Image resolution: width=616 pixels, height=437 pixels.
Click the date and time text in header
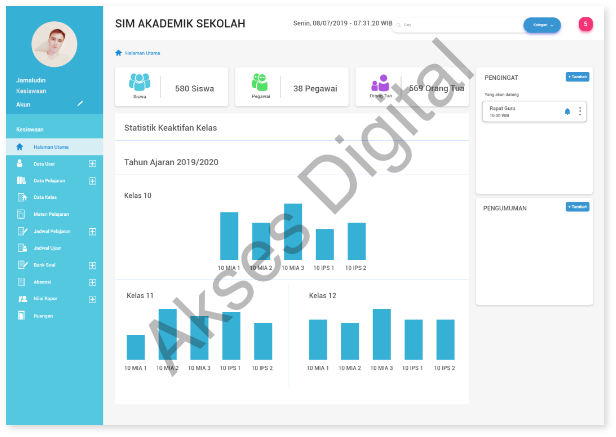(x=343, y=23)
